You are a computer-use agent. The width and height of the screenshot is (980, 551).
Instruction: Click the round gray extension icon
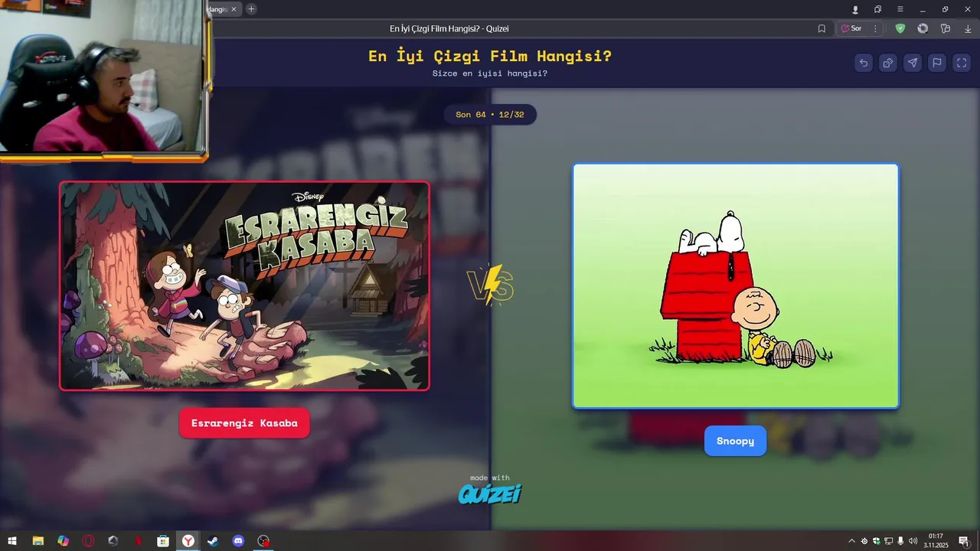point(923,28)
